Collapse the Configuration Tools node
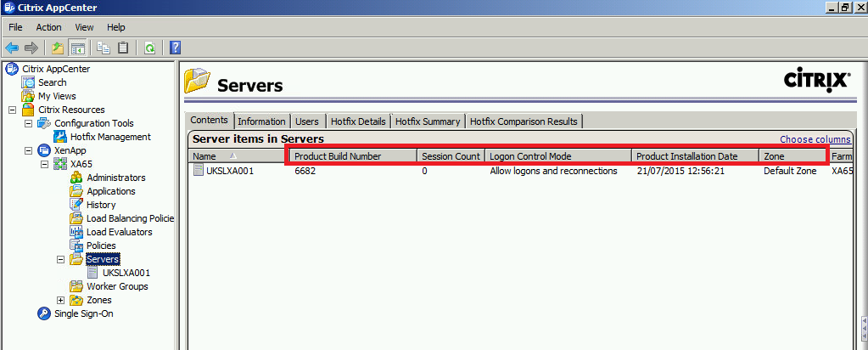The image size is (868, 350). pyautogui.click(x=28, y=123)
